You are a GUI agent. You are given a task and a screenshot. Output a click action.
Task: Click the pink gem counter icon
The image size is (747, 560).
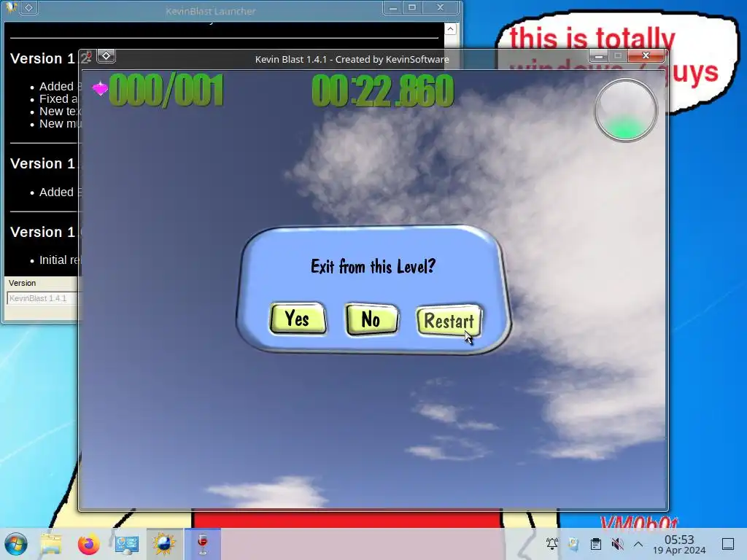click(100, 88)
